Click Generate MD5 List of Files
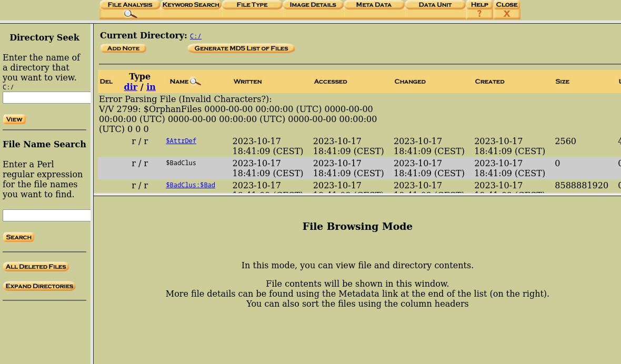The width and height of the screenshot is (621, 364). [241, 48]
